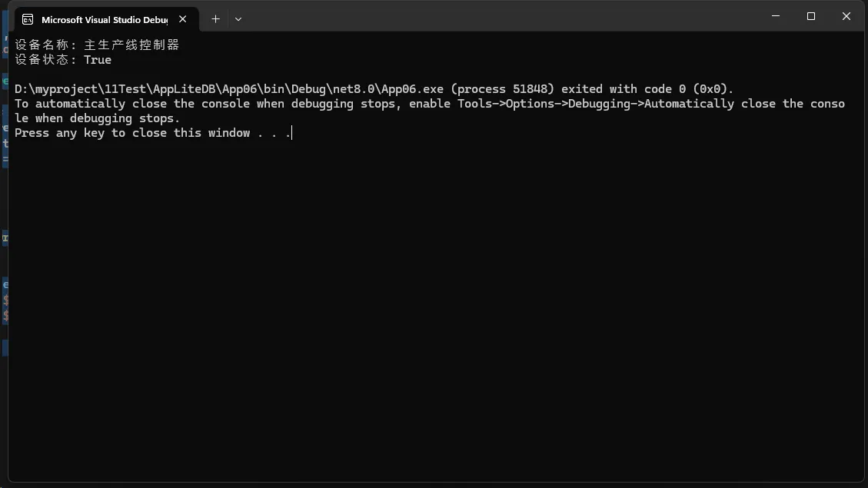Click the process 51848 text

(x=509, y=89)
